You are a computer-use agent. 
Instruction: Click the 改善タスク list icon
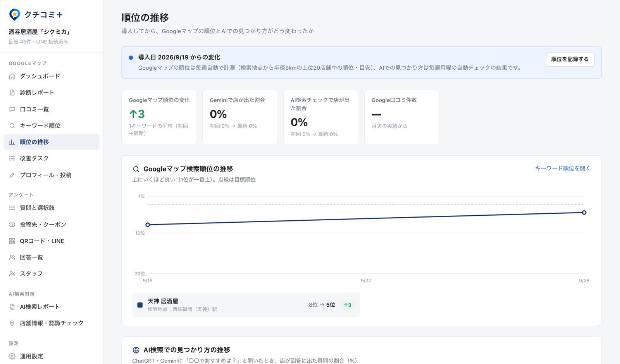[x=12, y=158]
